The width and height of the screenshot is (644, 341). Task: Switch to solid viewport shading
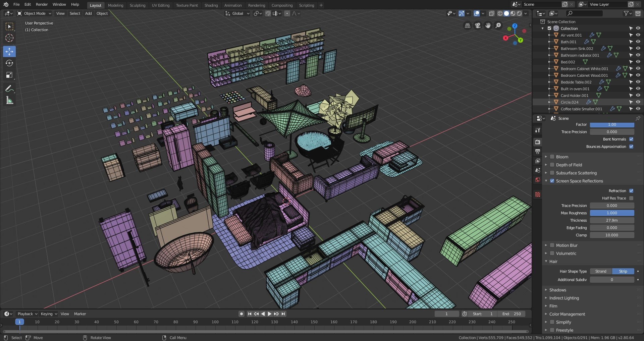[x=506, y=13]
